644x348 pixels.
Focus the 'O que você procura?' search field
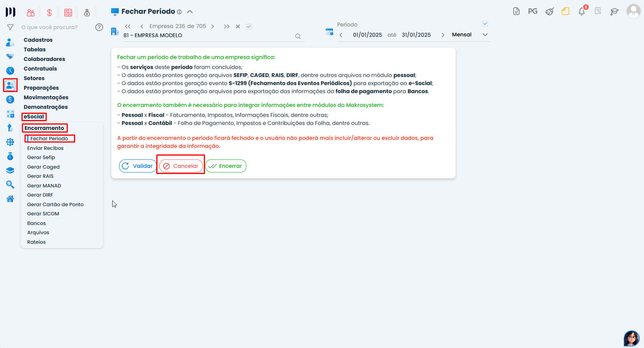click(56, 27)
